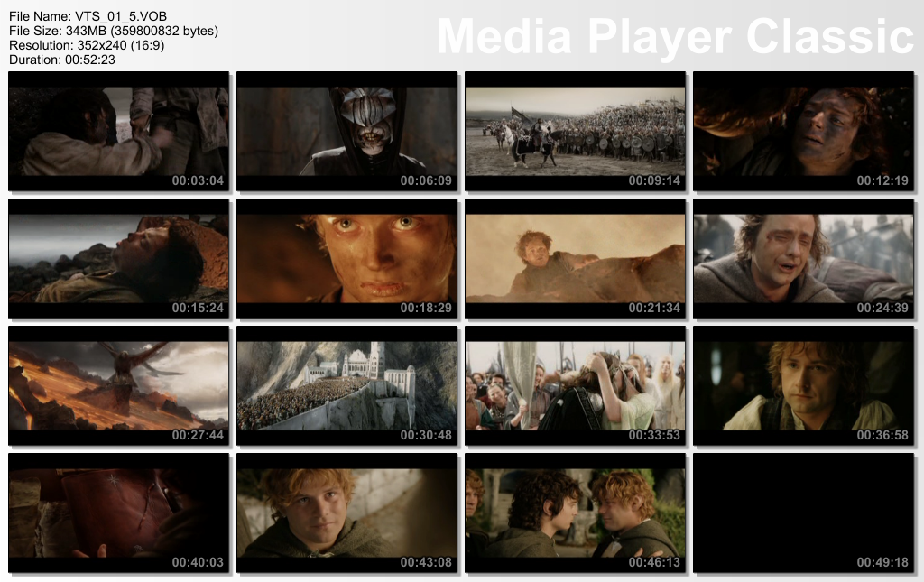Click the thumbnail stamped 00:21:34
This screenshot has width=924, height=582.
(575, 259)
